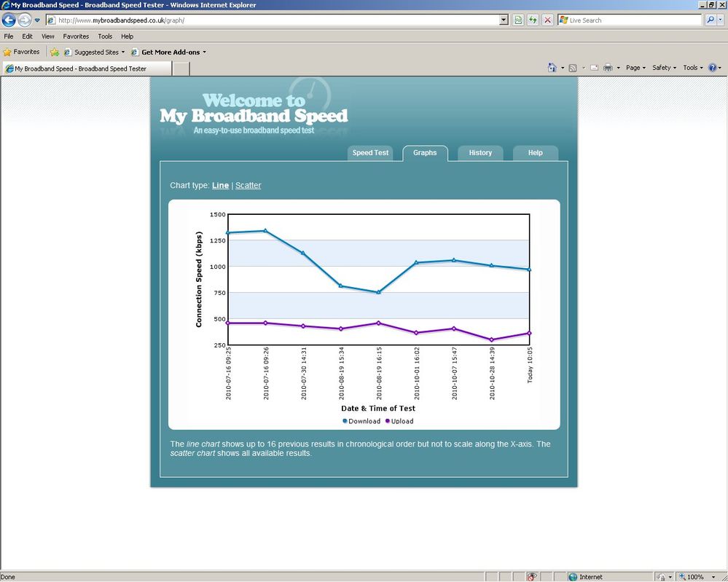Open the Tools command bar menu

(693, 68)
